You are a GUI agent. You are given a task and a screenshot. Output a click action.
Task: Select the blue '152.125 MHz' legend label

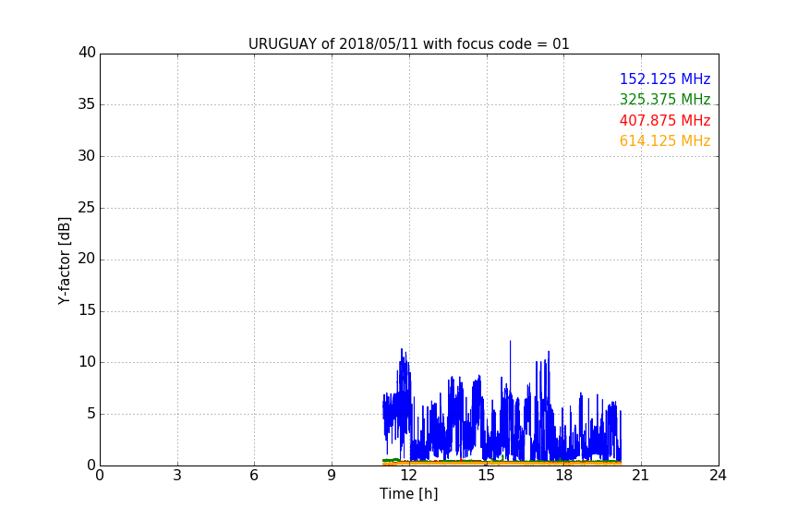click(665, 79)
